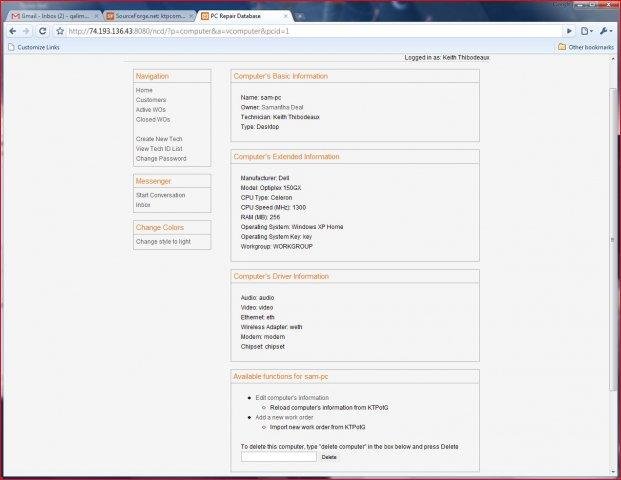Click 'Operating System: Windows XP Home' text
Viewport: 621px width, 480px height.
(x=292, y=227)
